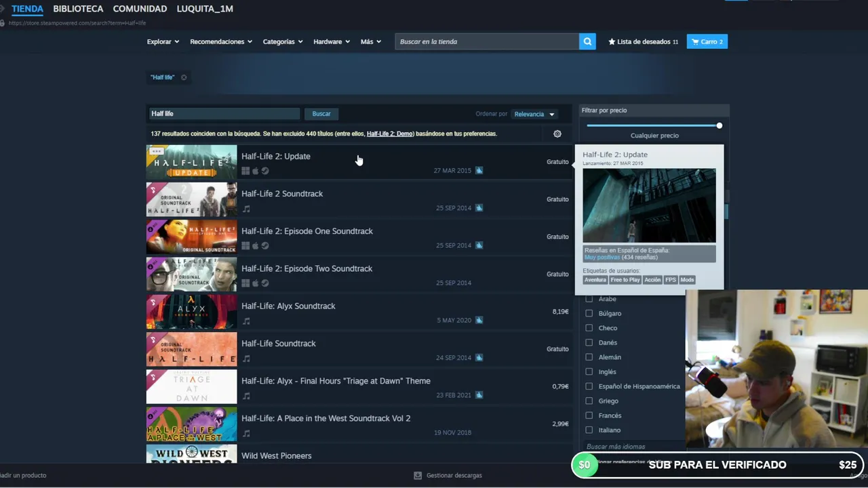Open the LUQUITA_1M profile tab
Image resolution: width=868 pixels, height=488 pixels.
[205, 9]
